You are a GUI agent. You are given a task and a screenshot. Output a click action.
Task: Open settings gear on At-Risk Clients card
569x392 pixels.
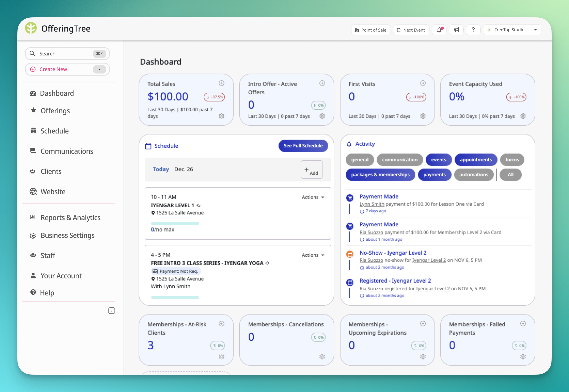(221, 356)
